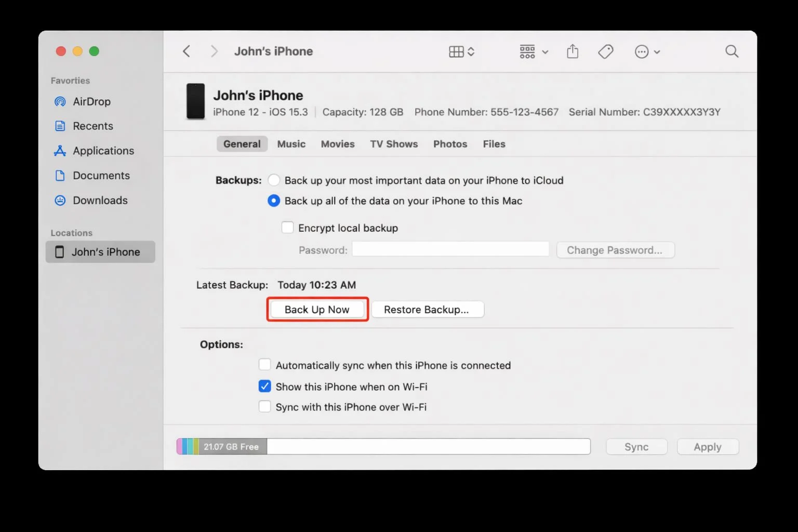Select Recents in Favorites
The width and height of the screenshot is (798, 532).
(92, 126)
